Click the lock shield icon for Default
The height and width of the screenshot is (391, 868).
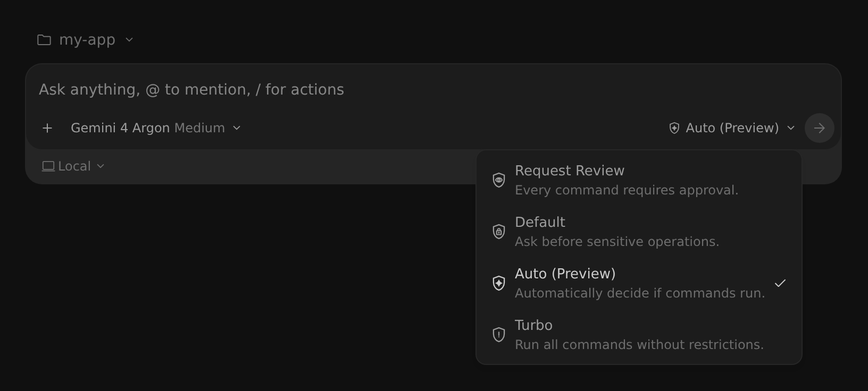click(x=498, y=232)
